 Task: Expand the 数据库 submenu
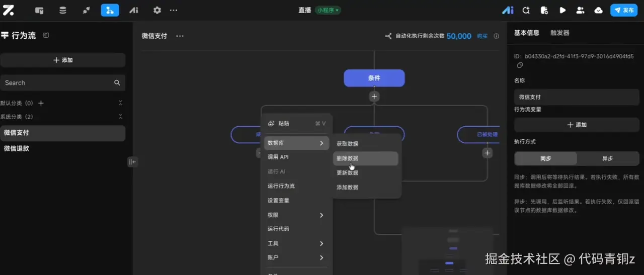pos(296,143)
